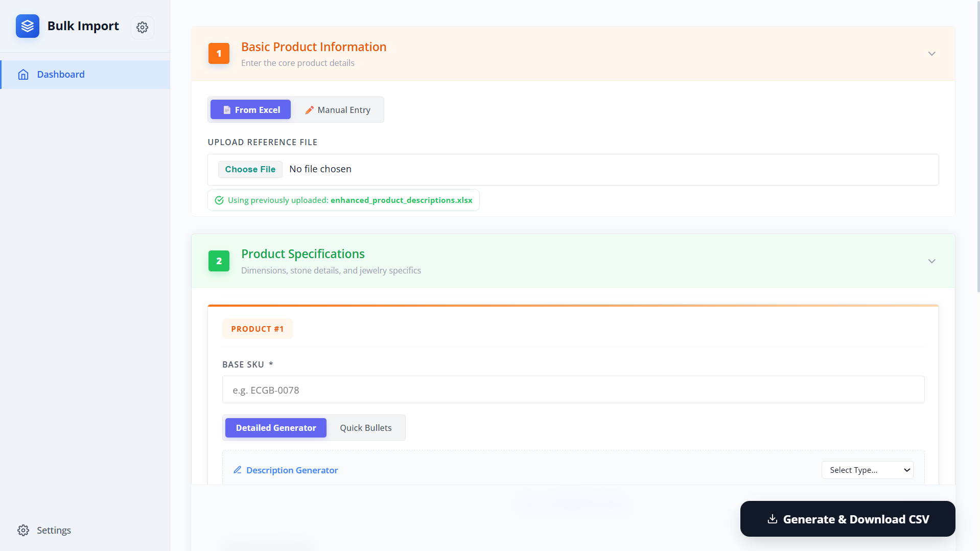This screenshot has height=551, width=980.
Task: Switch to the From Excel tab
Action: pyautogui.click(x=250, y=109)
